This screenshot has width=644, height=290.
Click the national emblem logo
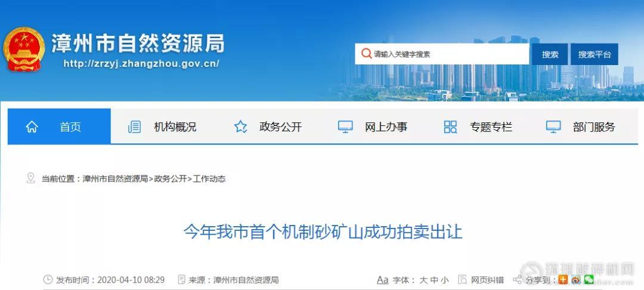click(x=24, y=49)
